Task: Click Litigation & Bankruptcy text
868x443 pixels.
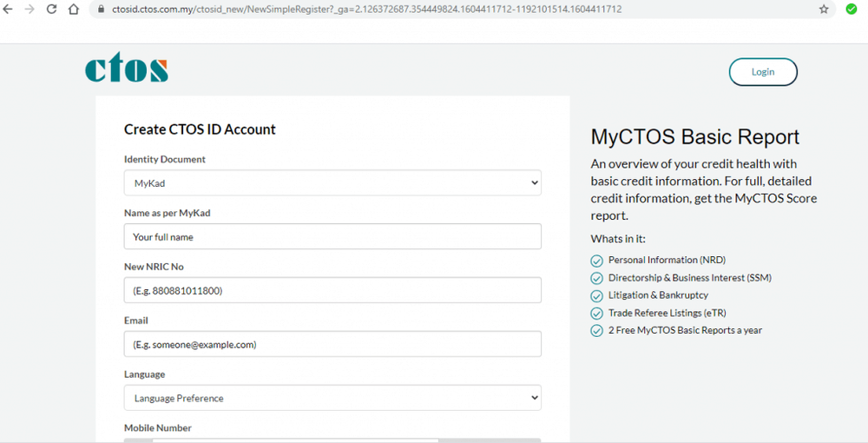Action: coord(658,295)
